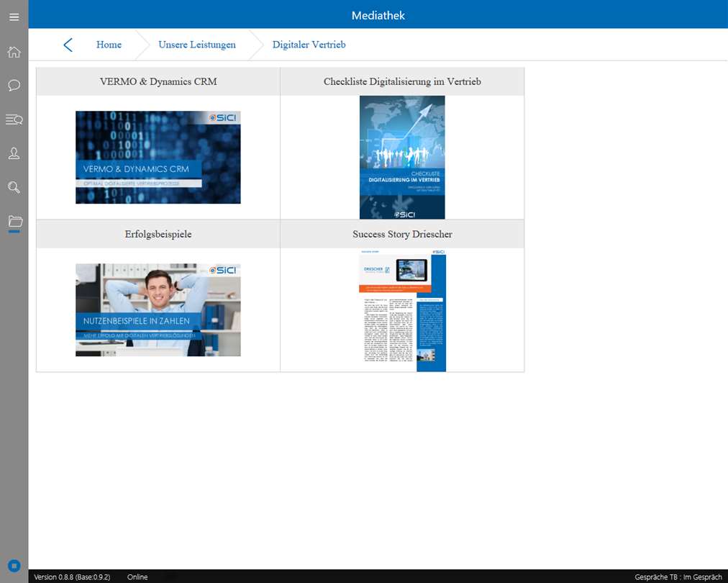Click the Erfolgsbeispiele tile header
The height and width of the screenshot is (583, 728).
(158, 234)
